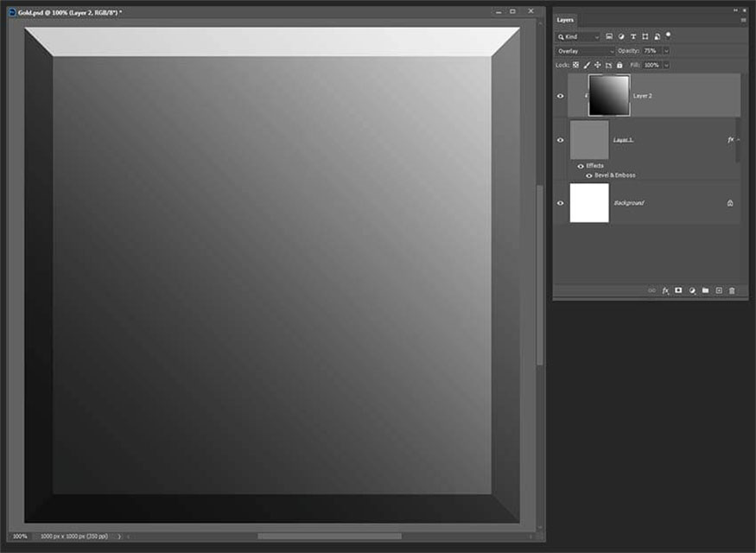Filter layers by shape layers icon
756x553 pixels.
tap(645, 36)
